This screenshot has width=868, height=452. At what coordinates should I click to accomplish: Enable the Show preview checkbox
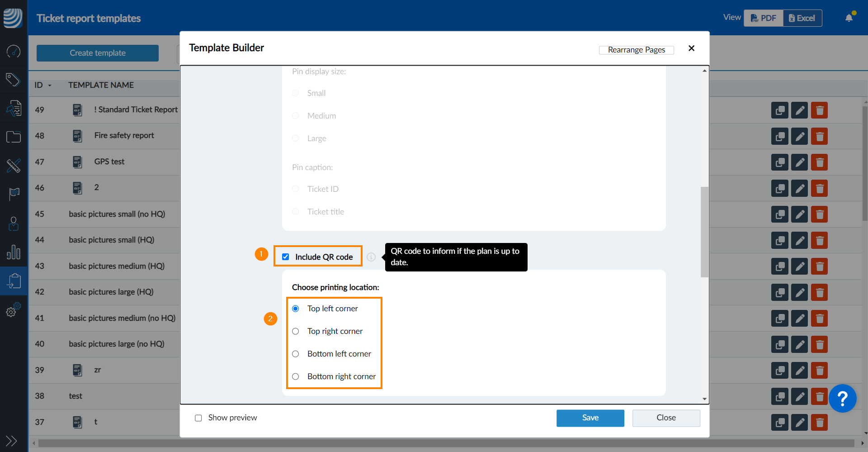[198, 418]
